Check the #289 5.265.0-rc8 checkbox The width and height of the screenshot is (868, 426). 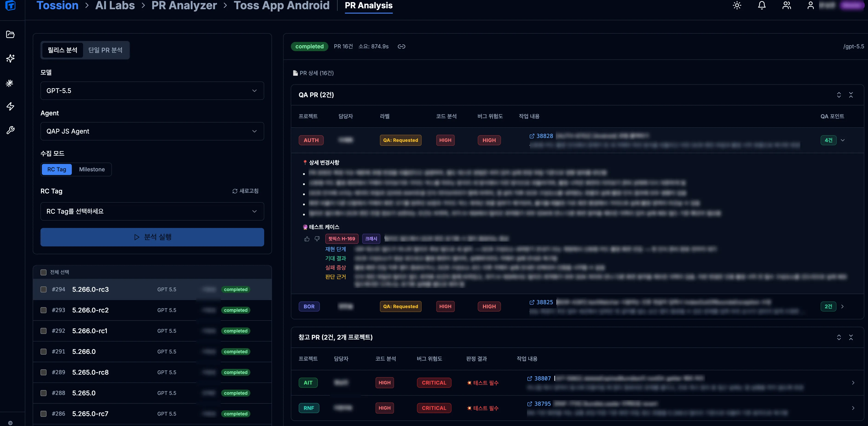pyautogui.click(x=43, y=372)
